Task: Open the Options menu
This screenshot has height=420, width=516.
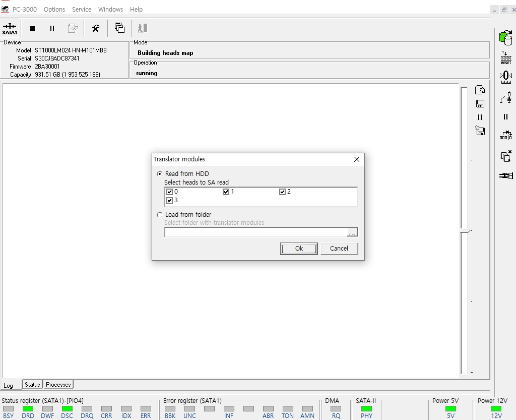Action: coord(54,9)
